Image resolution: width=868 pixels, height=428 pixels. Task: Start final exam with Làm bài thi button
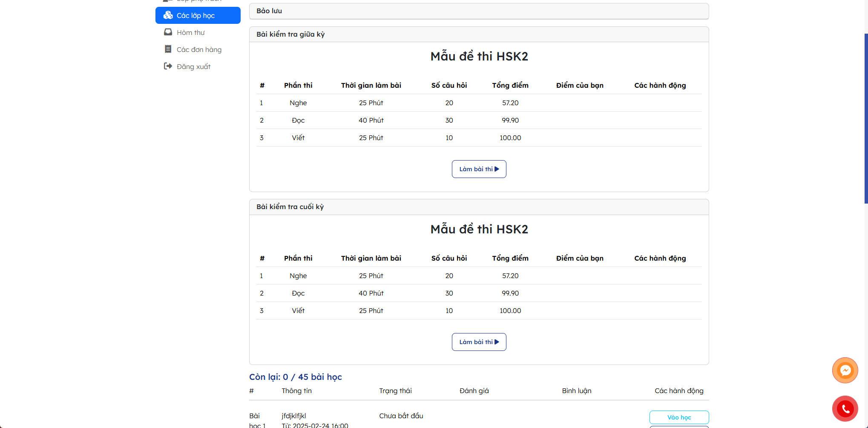[479, 342]
